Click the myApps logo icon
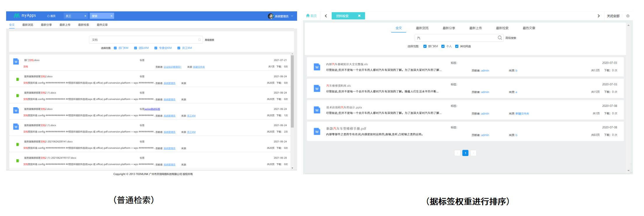The height and width of the screenshot is (216, 644). 17,16
